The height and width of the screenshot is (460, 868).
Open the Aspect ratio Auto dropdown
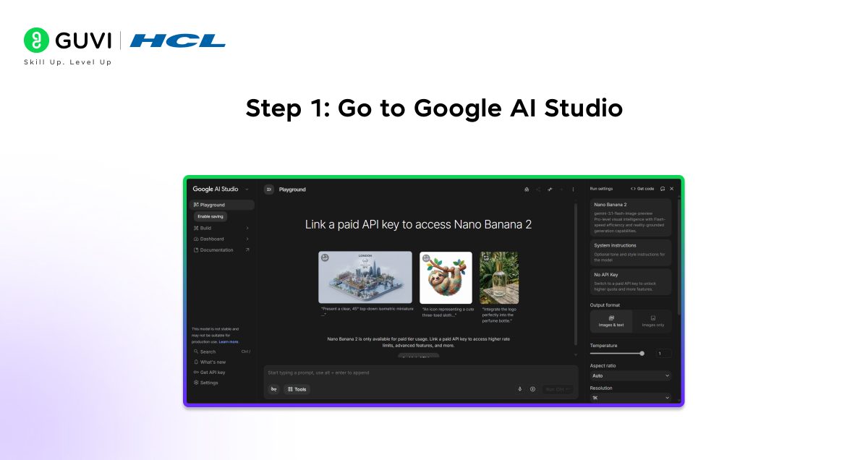(631, 376)
